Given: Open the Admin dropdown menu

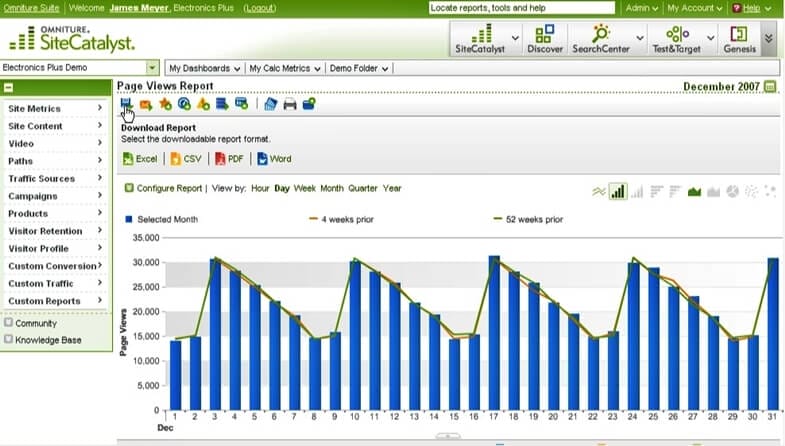Looking at the screenshot, I should [641, 8].
